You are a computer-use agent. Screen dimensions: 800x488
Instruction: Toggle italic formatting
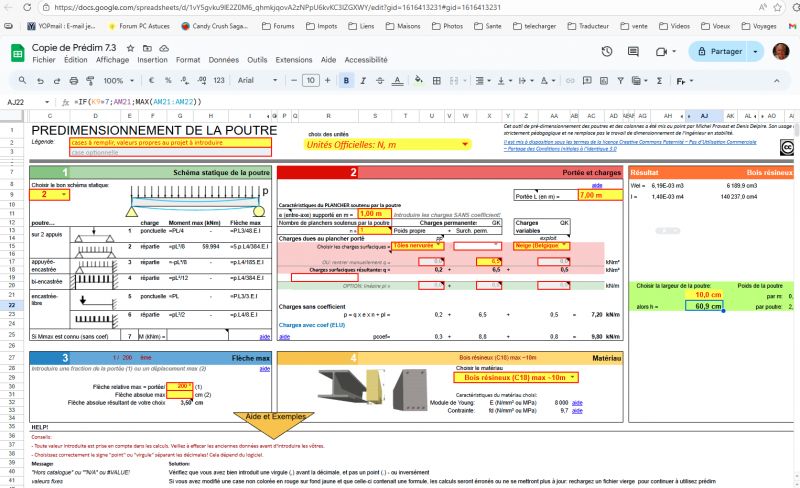click(365, 80)
